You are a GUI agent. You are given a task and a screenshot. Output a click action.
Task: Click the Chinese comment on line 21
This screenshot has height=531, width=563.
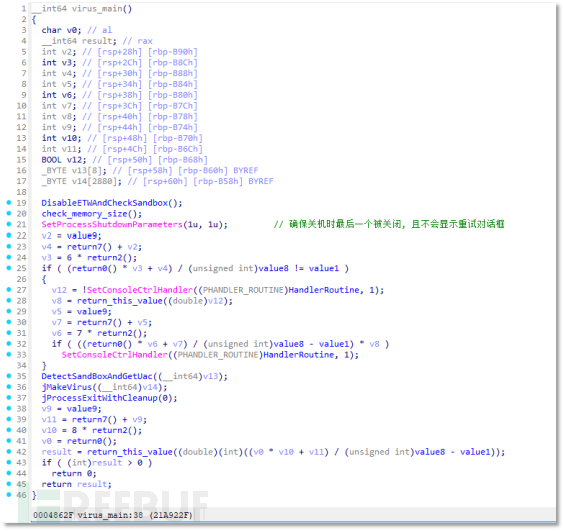[389, 224]
